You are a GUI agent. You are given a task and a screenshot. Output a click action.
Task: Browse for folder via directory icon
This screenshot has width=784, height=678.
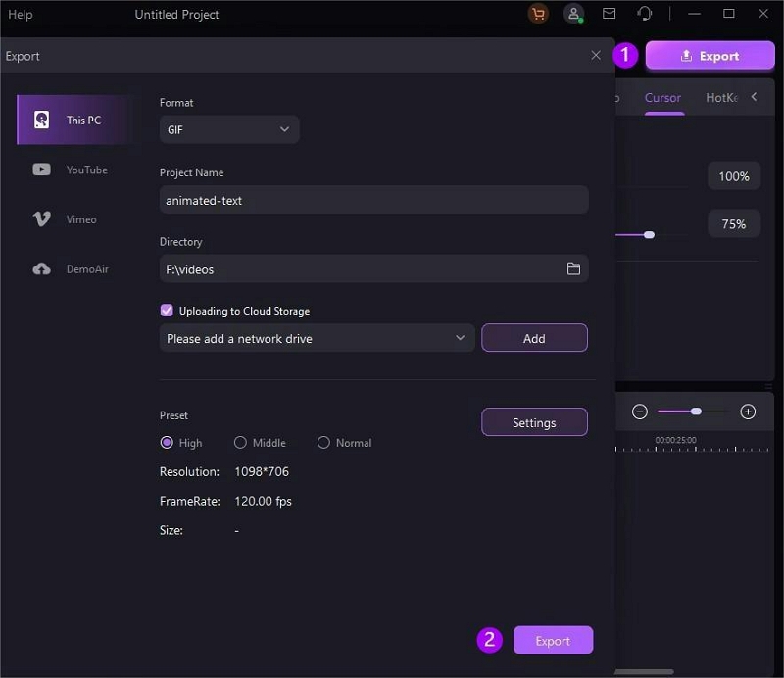click(x=573, y=269)
